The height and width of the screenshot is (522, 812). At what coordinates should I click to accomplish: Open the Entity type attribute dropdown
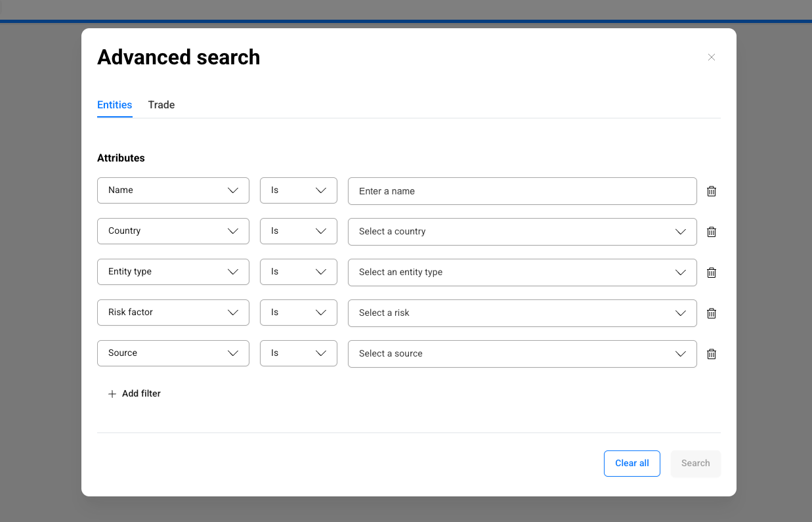[x=173, y=272]
